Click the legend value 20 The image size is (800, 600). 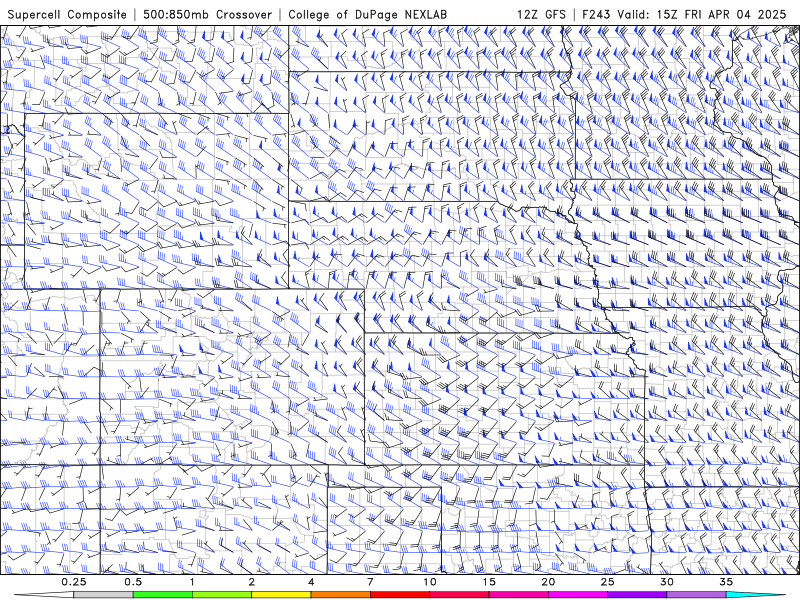[548, 582]
